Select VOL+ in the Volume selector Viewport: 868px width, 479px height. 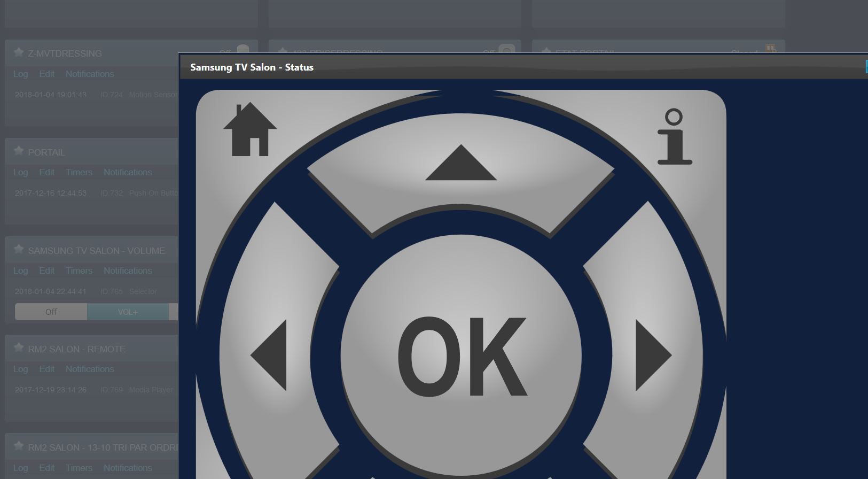(128, 312)
